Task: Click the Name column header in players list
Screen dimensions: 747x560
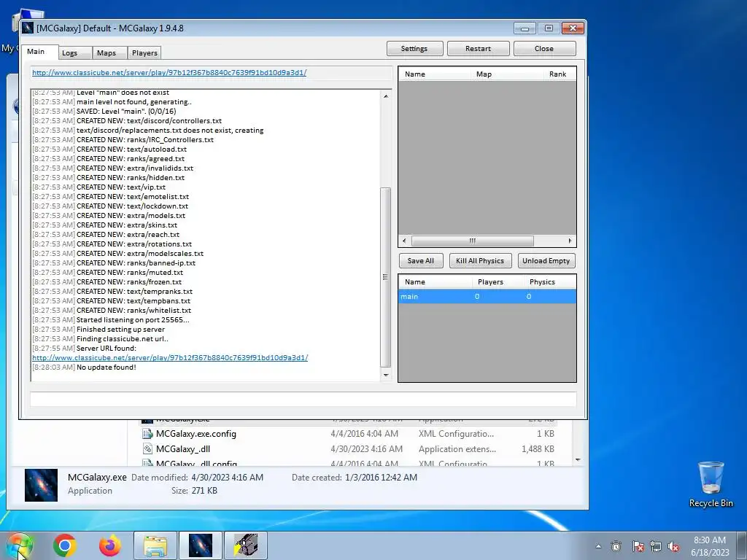Action: click(x=434, y=74)
